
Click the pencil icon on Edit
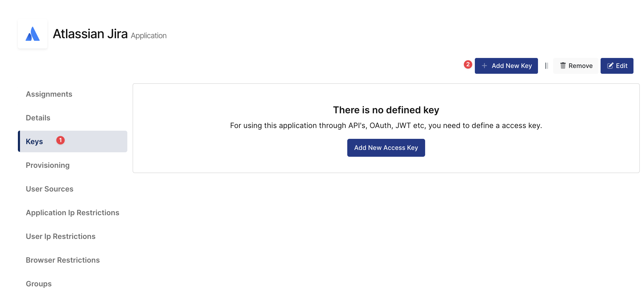[x=610, y=66]
